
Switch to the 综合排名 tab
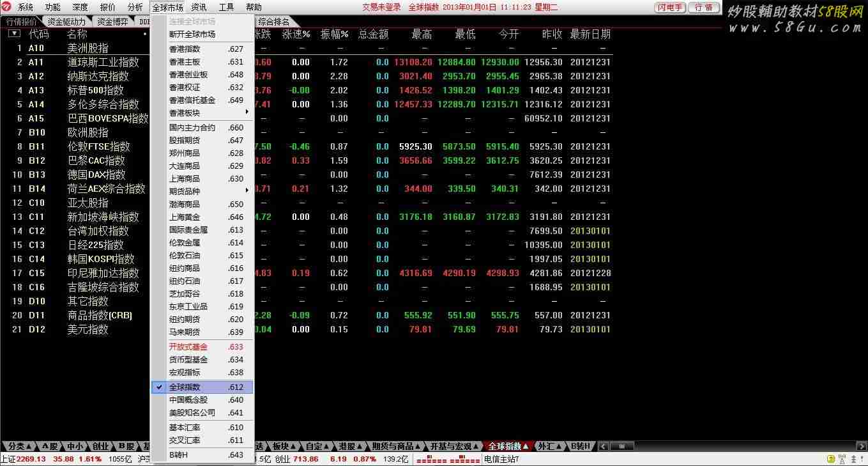(273, 22)
